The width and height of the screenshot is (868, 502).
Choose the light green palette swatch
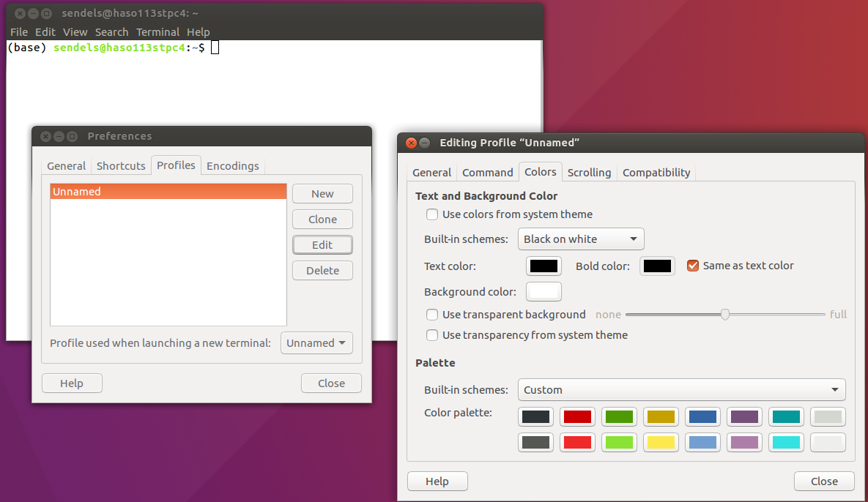pyautogui.click(x=619, y=443)
